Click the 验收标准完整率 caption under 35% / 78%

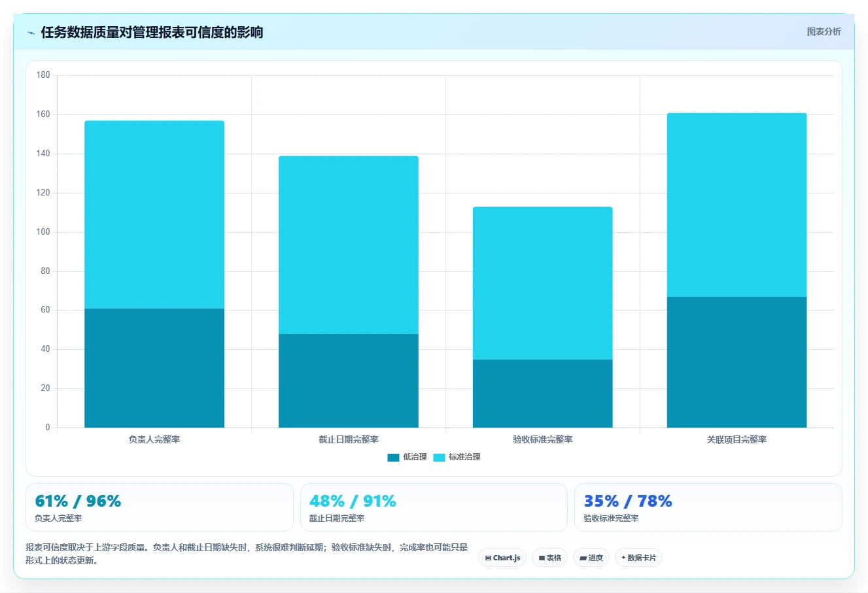point(611,518)
